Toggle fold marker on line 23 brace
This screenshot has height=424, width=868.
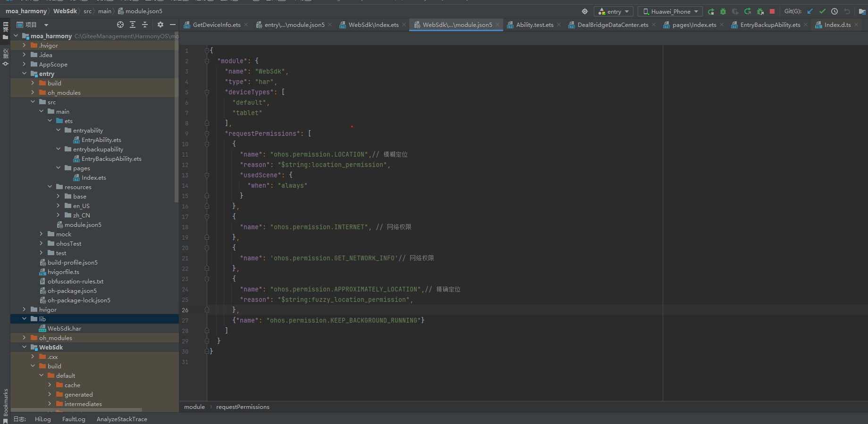[x=207, y=279]
